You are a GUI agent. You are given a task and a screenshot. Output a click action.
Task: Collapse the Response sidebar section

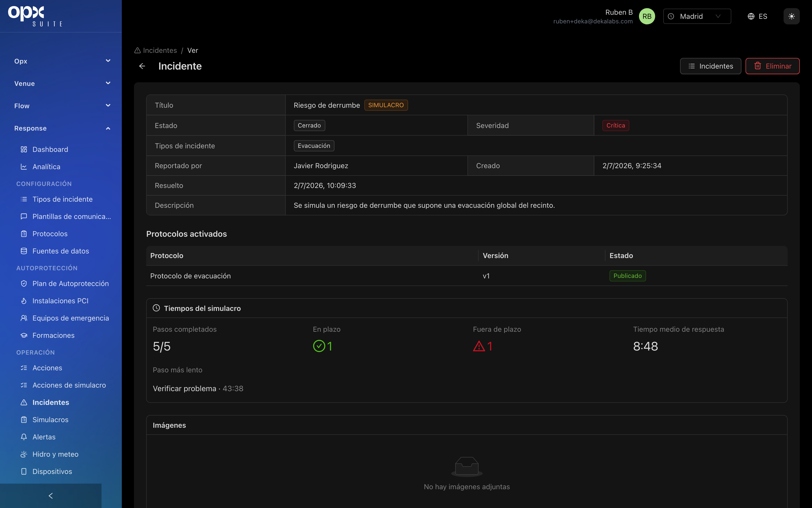62,128
